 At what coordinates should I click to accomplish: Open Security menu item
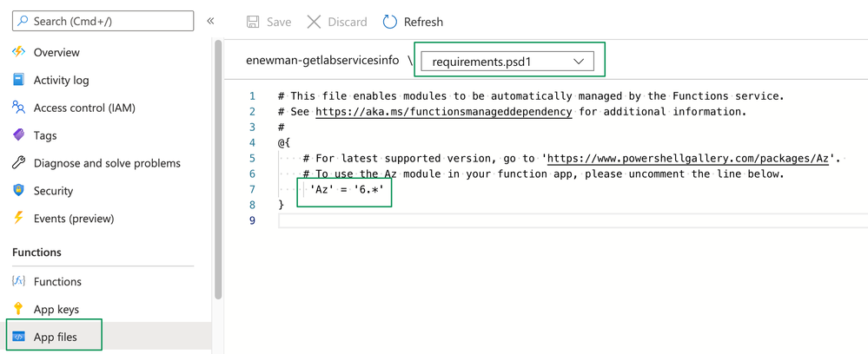(x=53, y=190)
